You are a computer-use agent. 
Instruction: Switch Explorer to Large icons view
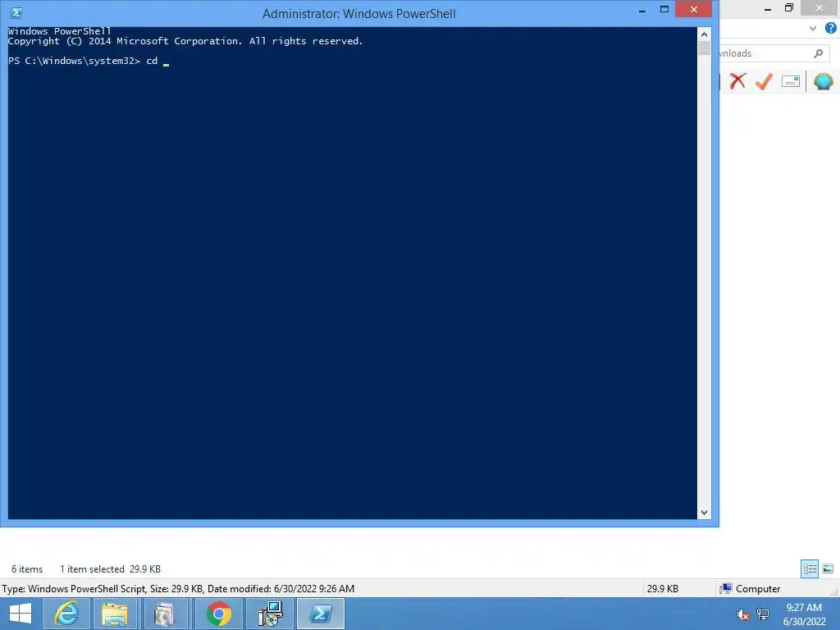(x=828, y=568)
